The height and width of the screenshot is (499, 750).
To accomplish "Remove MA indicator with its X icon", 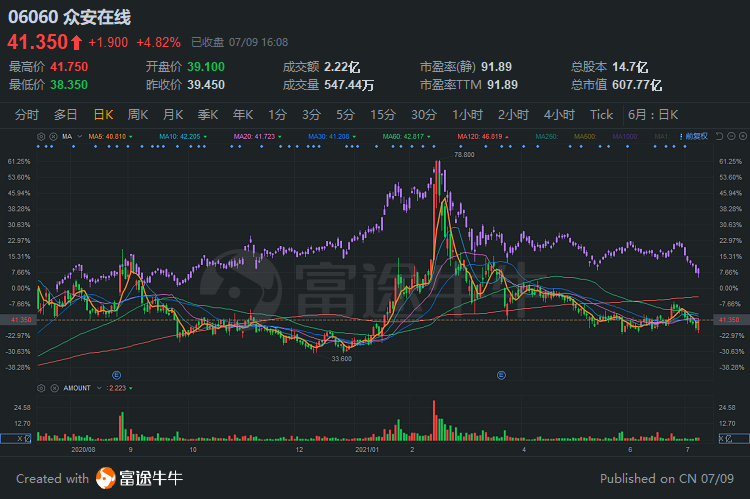I will (x=54, y=136).
